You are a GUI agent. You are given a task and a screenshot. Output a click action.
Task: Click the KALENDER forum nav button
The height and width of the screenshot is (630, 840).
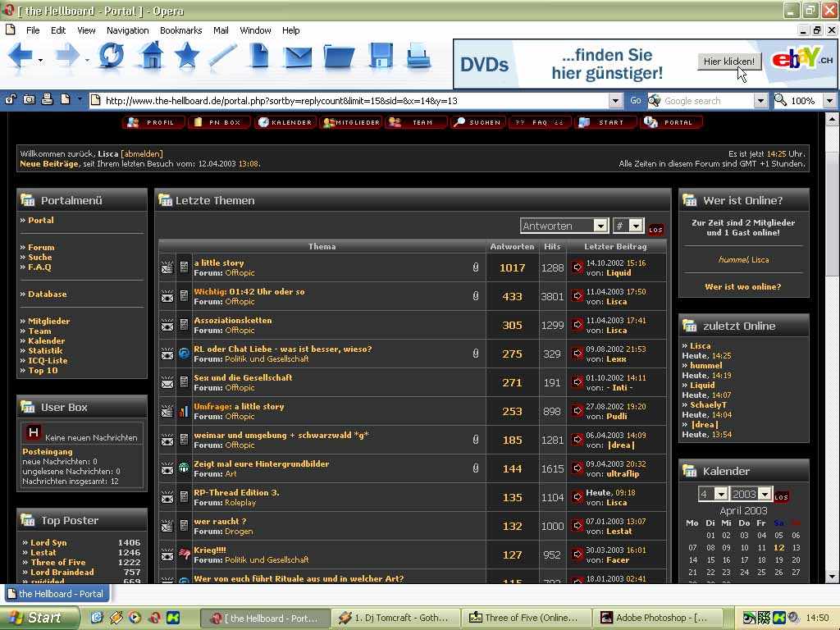point(285,122)
